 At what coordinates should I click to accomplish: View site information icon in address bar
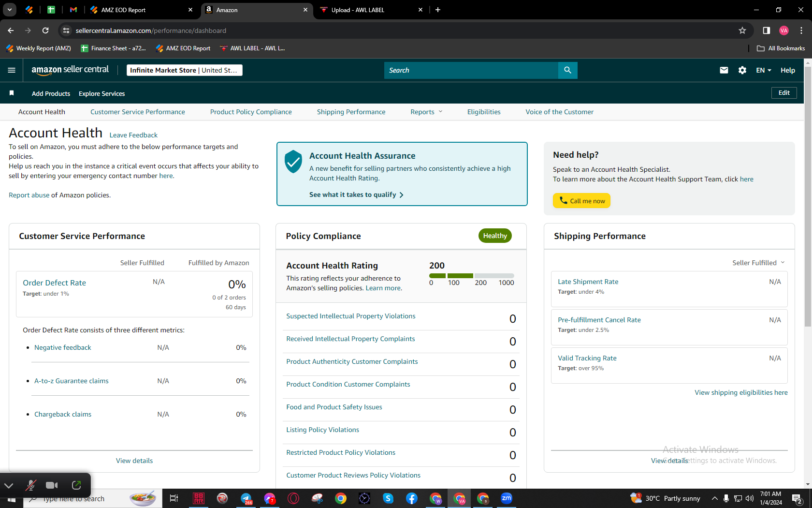pyautogui.click(x=66, y=30)
